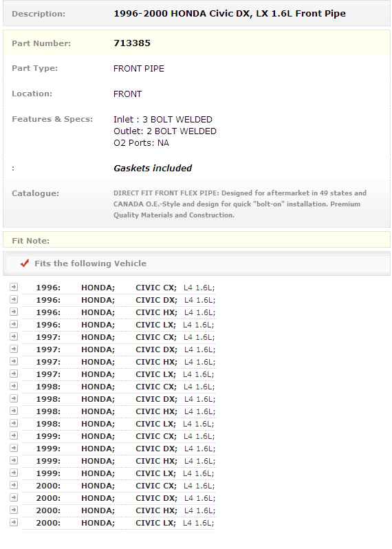392x549 pixels.
Task: Click the Gaskets included note
Action: click(x=153, y=168)
